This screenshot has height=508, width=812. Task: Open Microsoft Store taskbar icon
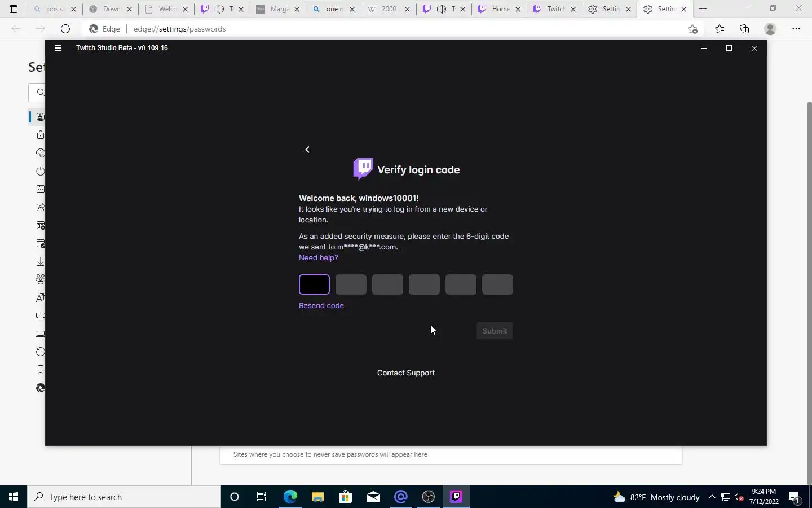click(345, 497)
